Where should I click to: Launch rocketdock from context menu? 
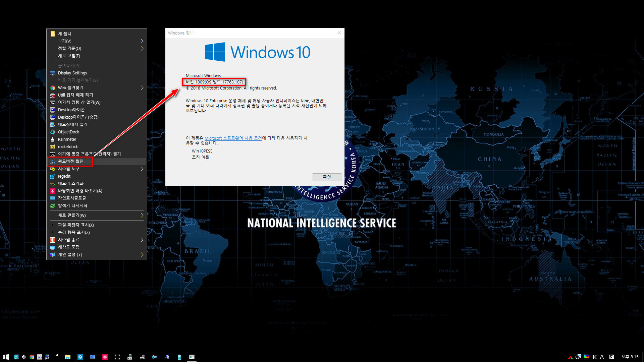(x=97, y=146)
